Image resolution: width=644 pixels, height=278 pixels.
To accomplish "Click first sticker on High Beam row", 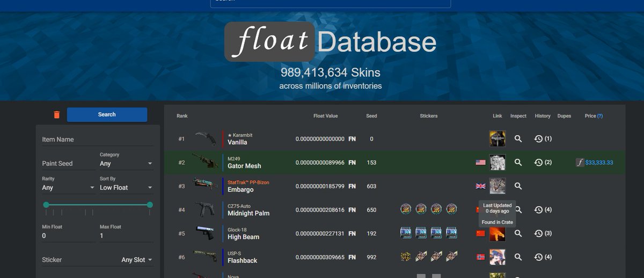I will (x=406, y=233).
